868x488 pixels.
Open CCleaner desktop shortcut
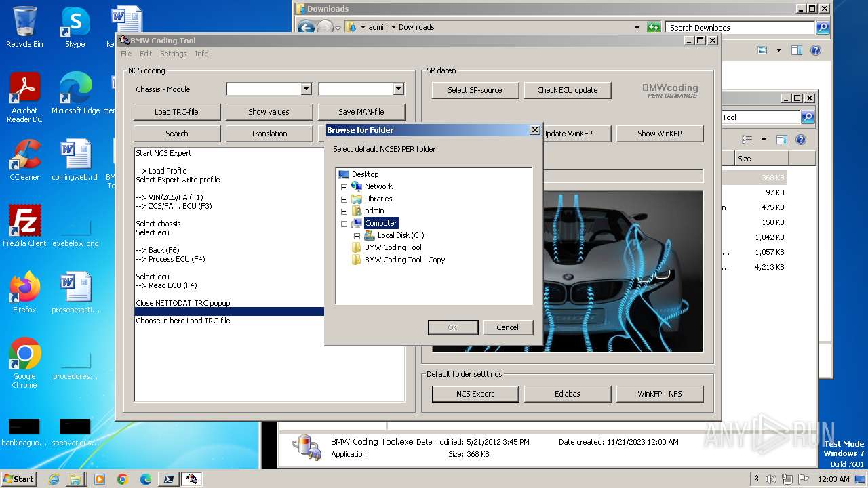[x=24, y=160]
